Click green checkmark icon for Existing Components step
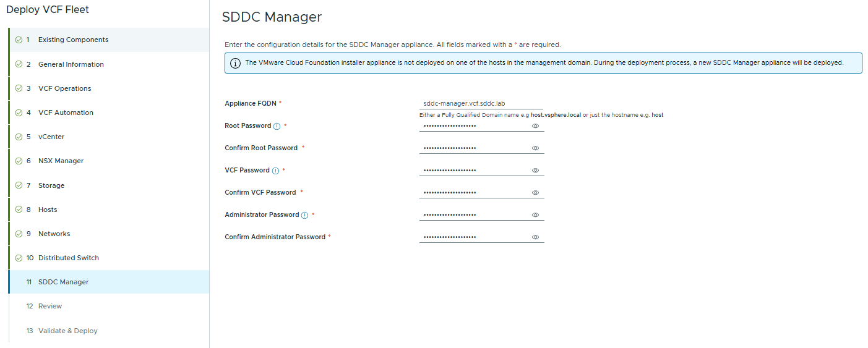Screen dimensions: 868x348 [19, 40]
